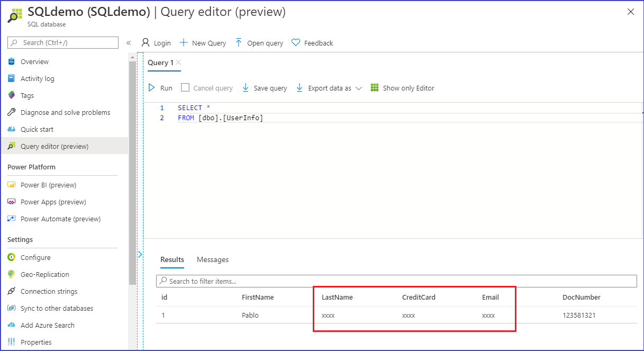
Task: Expand the results pane chevron
Action: [140, 254]
